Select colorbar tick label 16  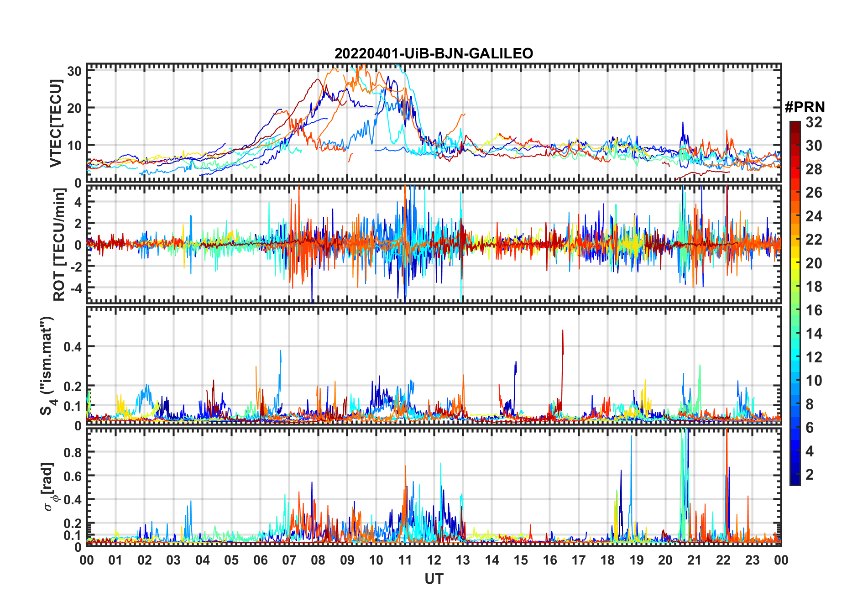pos(814,310)
